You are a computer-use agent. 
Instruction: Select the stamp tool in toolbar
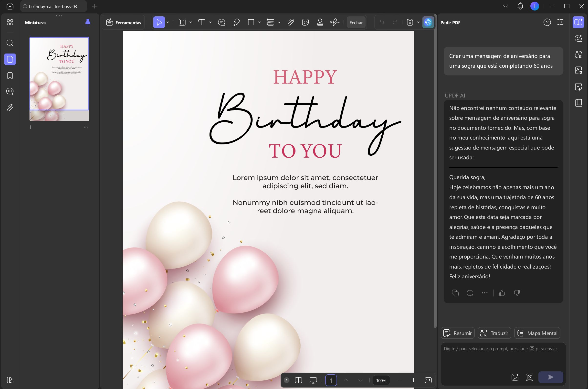(x=320, y=22)
